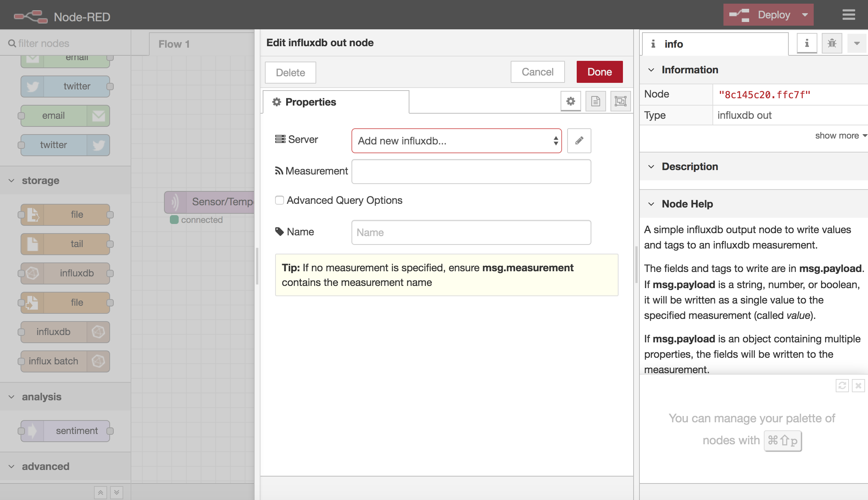Image resolution: width=868 pixels, height=500 pixels.
Task: Collapse the advanced palette category
Action: [65, 466]
